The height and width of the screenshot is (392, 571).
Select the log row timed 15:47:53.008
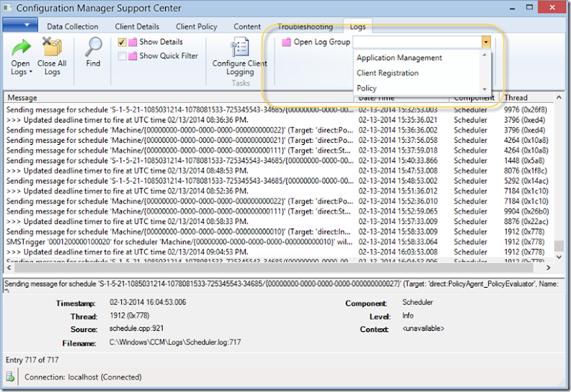[x=278, y=171]
